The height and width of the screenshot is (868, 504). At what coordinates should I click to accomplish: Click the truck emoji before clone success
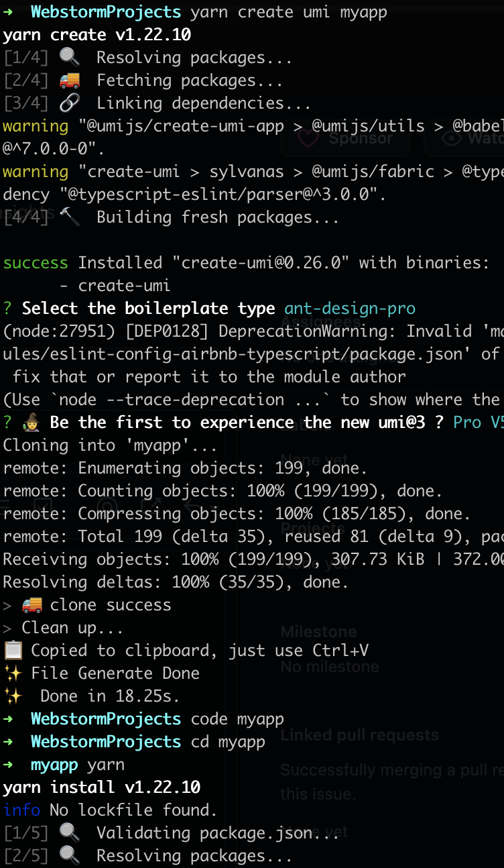[31, 605]
